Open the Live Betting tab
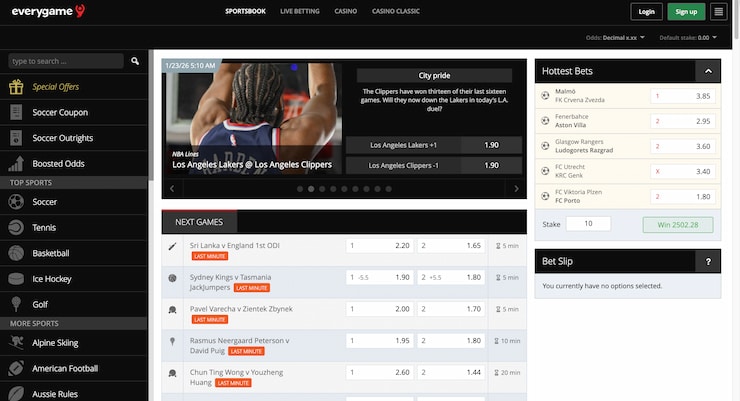 tap(300, 11)
